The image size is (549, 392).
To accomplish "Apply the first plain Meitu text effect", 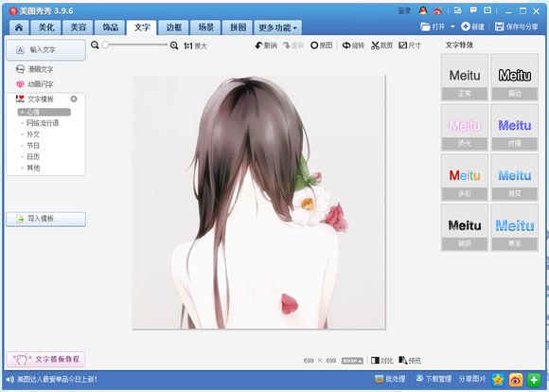I will pos(465,78).
